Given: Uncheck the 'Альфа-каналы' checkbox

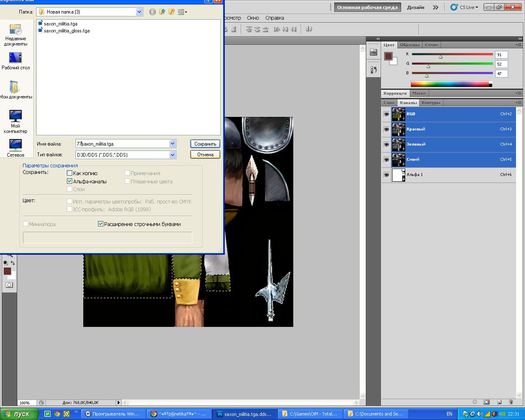Looking at the screenshot, I should click(69, 181).
